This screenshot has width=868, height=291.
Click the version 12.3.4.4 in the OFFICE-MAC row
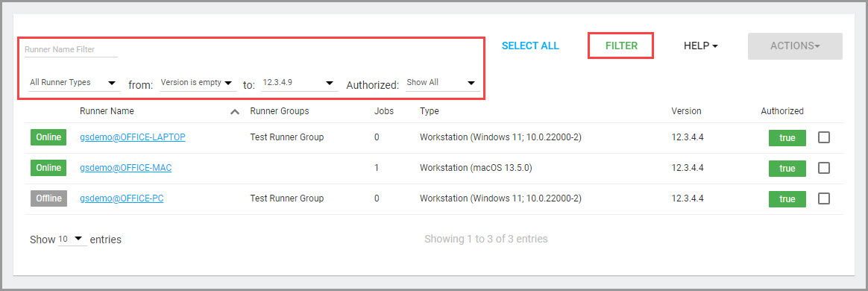tap(688, 167)
